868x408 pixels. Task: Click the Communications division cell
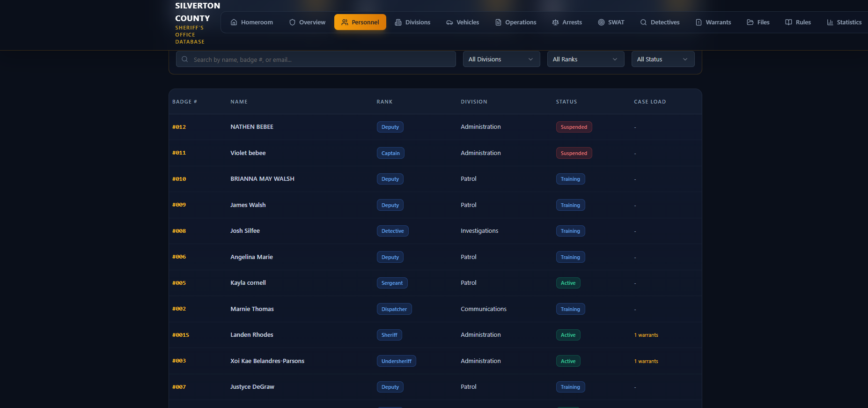484,309
